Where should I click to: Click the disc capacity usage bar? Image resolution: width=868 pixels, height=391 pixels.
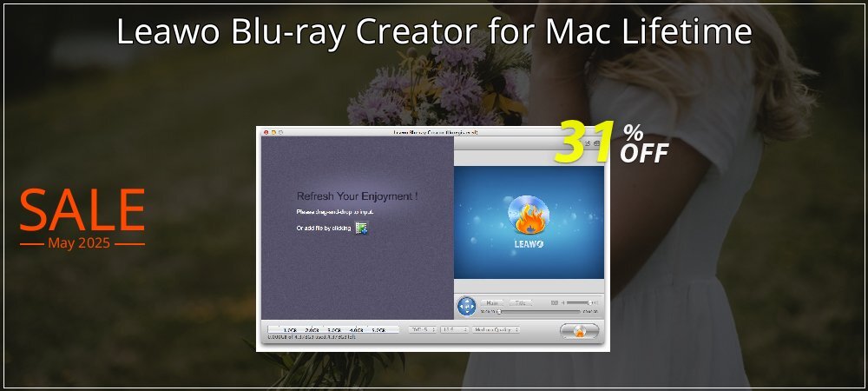pyautogui.click(x=332, y=329)
